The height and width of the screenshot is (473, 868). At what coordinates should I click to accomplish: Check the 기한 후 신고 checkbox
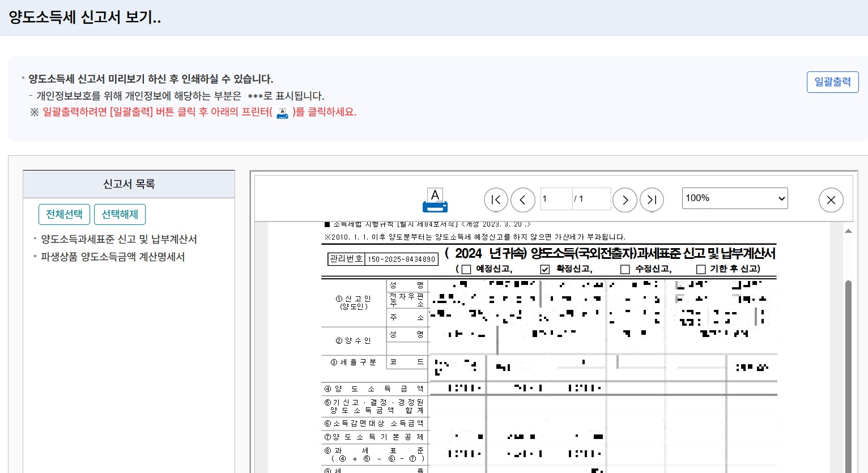[x=700, y=270]
